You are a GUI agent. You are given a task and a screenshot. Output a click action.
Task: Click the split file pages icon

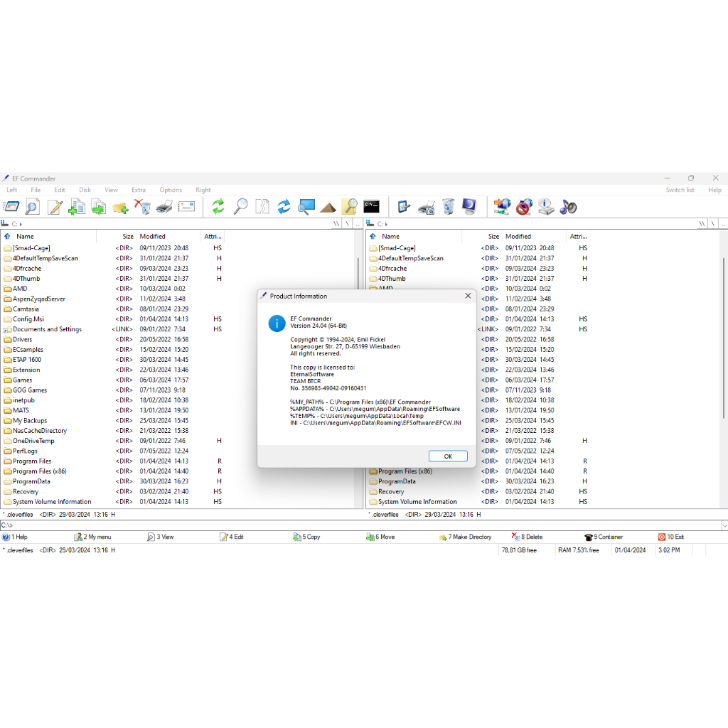[262, 207]
